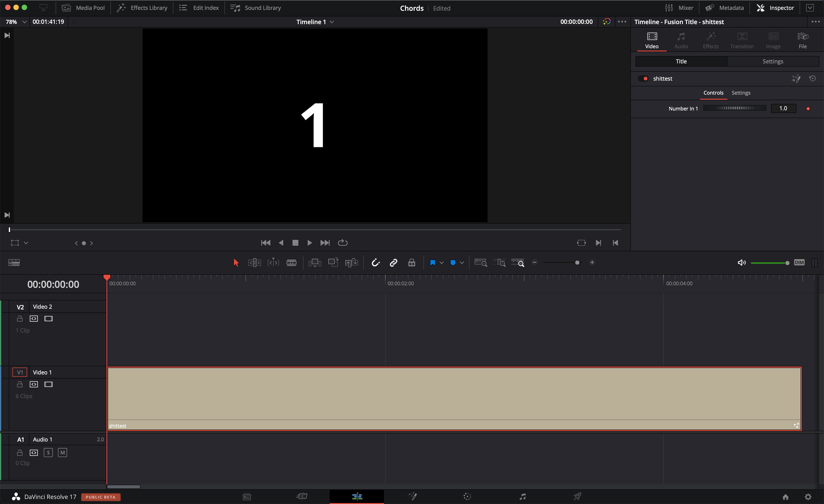824x504 pixels.
Task: Select the Video inspector tab
Action: pyautogui.click(x=651, y=41)
